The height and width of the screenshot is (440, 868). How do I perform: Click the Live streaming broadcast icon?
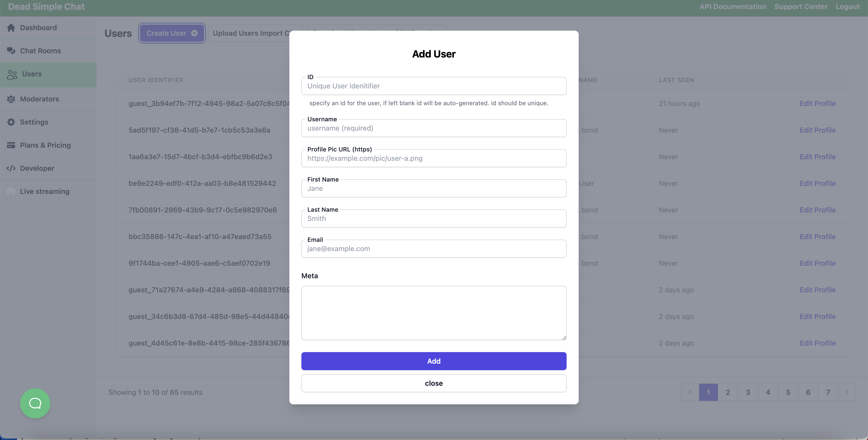(x=11, y=191)
